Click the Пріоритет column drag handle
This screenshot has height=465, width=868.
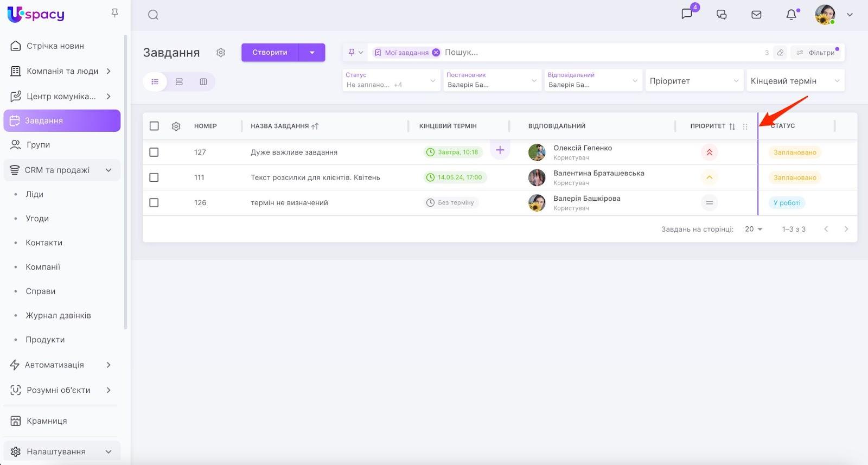[x=745, y=126]
